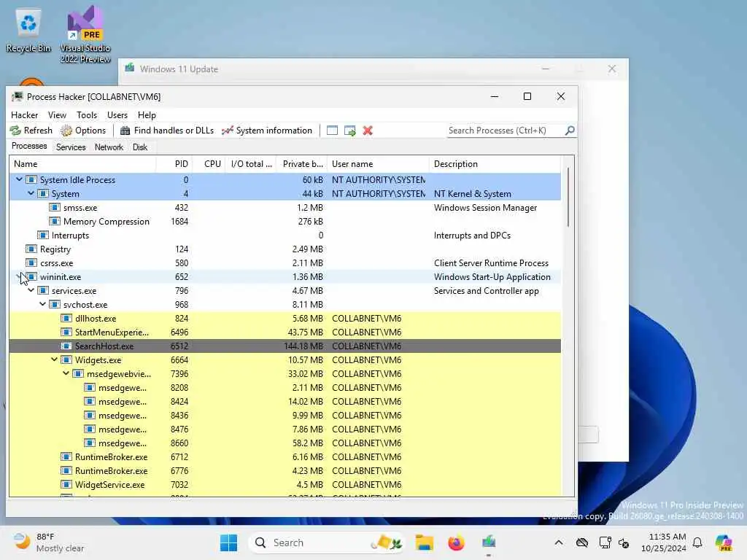Click the smss.exe process icon

pyautogui.click(x=55, y=208)
